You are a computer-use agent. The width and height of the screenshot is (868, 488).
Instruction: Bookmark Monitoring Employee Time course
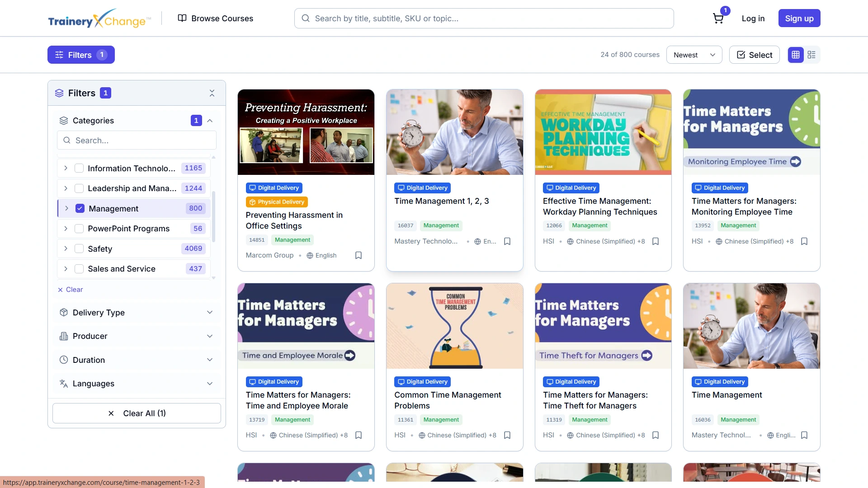[804, 241]
